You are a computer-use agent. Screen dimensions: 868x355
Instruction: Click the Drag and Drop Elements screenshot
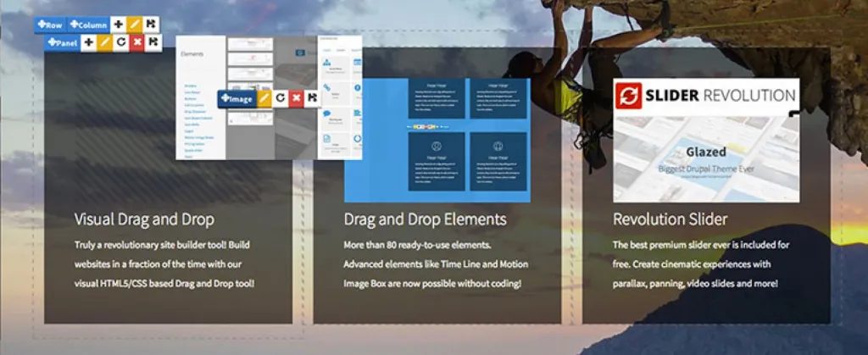coord(437,140)
